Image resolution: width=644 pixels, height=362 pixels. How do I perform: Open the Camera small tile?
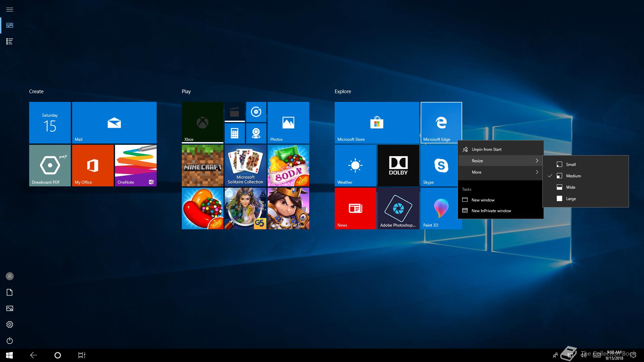256,133
